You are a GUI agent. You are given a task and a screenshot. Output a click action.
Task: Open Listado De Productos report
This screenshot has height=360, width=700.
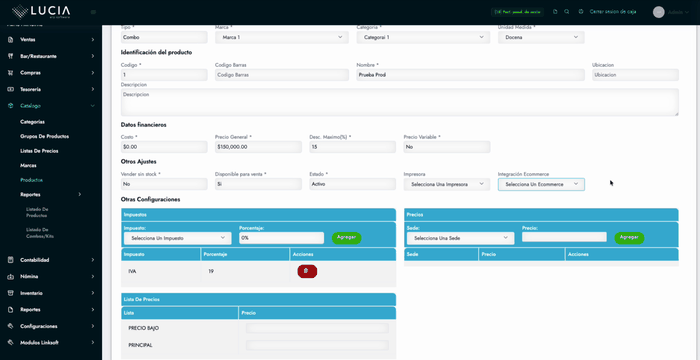click(x=37, y=212)
